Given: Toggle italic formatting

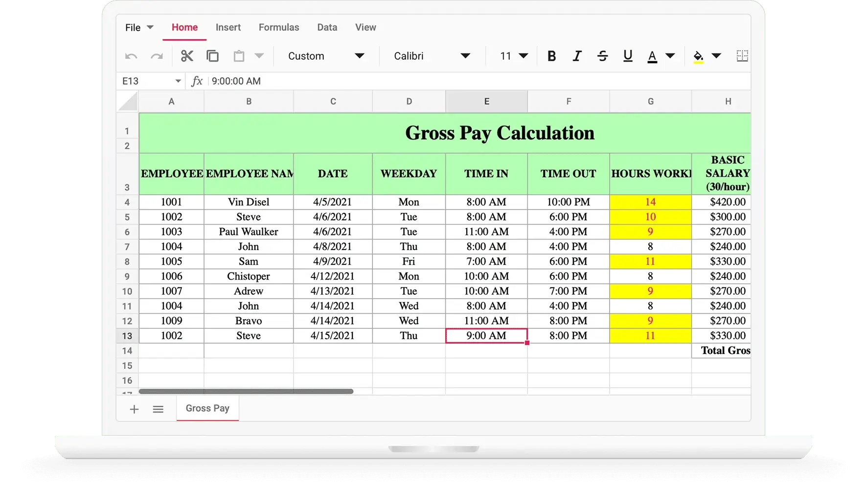Looking at the screenshot, I should pos(577,56).
